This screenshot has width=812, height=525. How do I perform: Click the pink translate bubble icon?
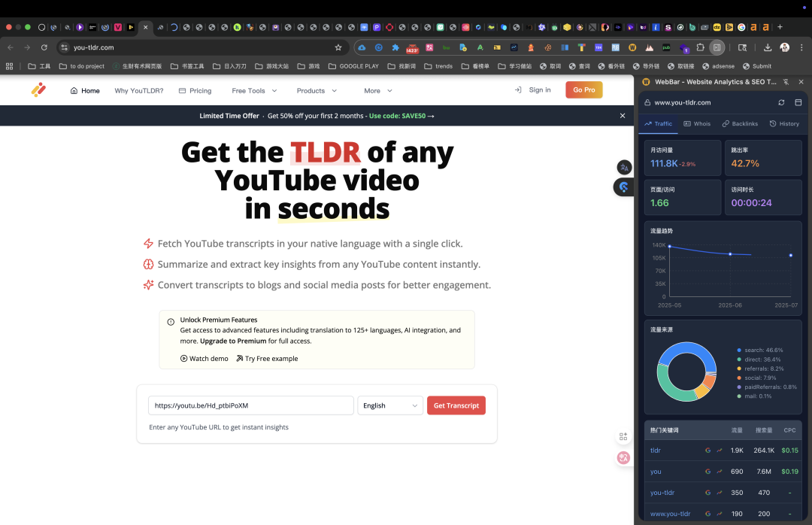(623, 457)
